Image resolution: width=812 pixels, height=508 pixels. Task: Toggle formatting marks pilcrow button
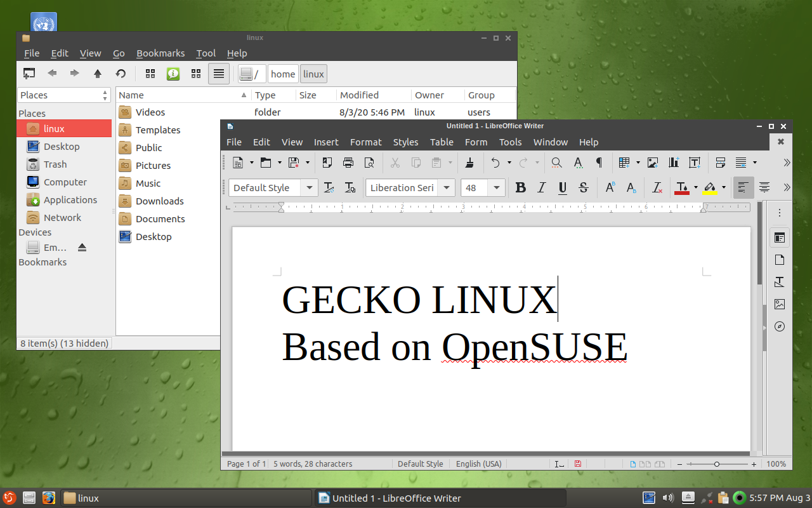click(599, 163)
